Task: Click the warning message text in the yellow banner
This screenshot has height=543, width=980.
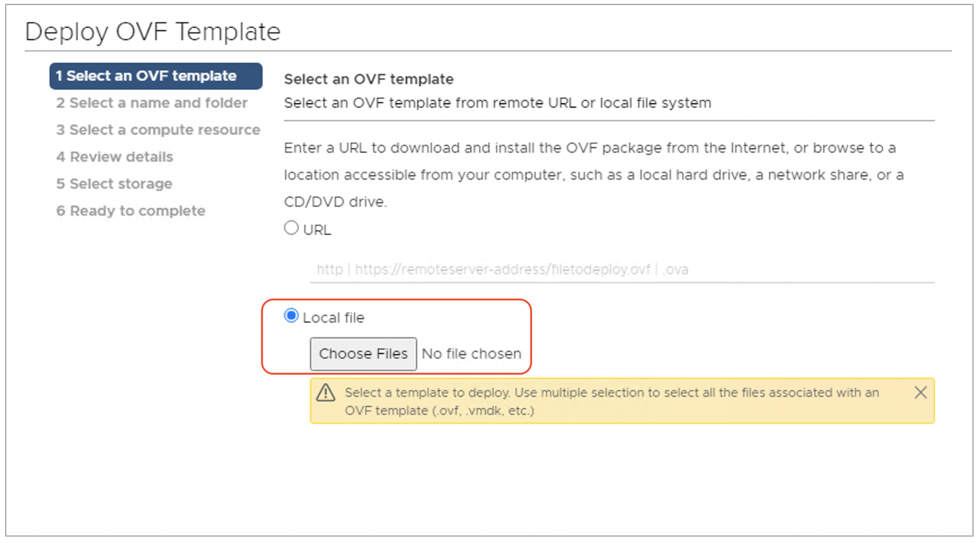Action: [611, 402]
